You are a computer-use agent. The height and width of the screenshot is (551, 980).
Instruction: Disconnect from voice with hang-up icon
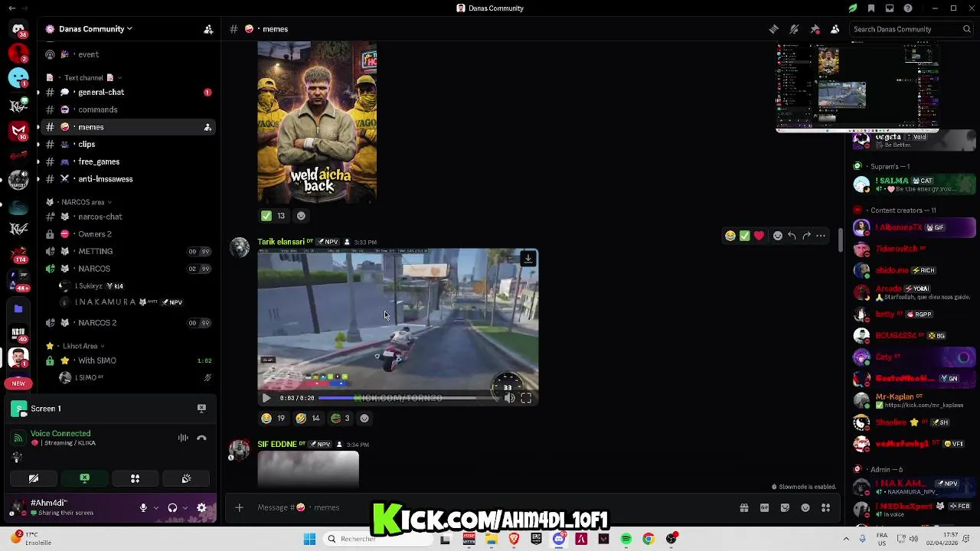201,438
